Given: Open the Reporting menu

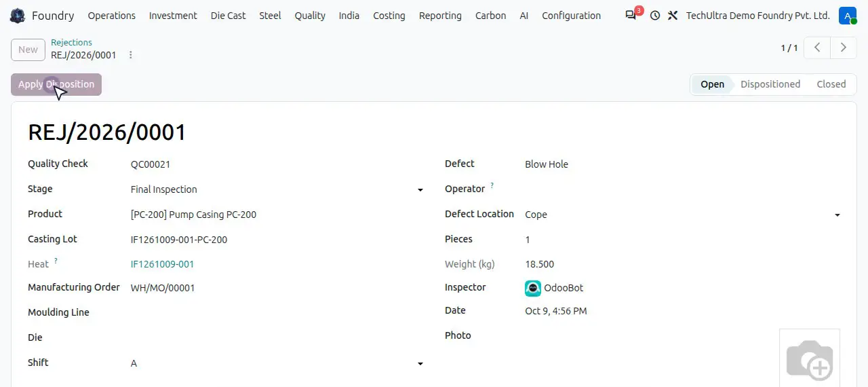Looking at the screenshot, I should coord(440,16).
